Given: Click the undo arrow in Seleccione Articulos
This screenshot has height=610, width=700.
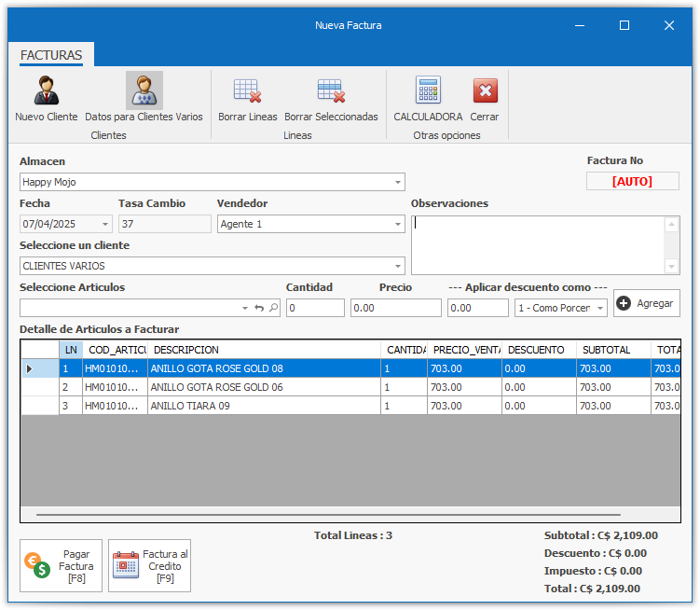Looking at the screenshot, I should [x=259, y=308].
